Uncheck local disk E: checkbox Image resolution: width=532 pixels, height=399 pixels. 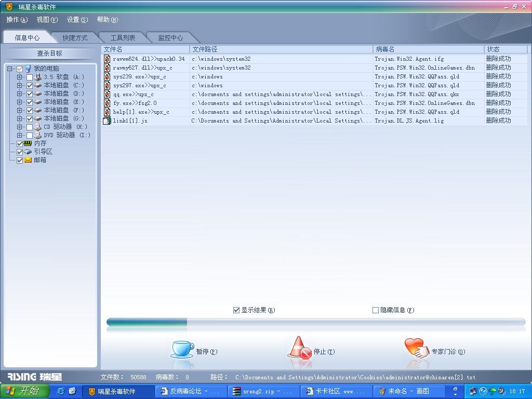click(30, 102)
